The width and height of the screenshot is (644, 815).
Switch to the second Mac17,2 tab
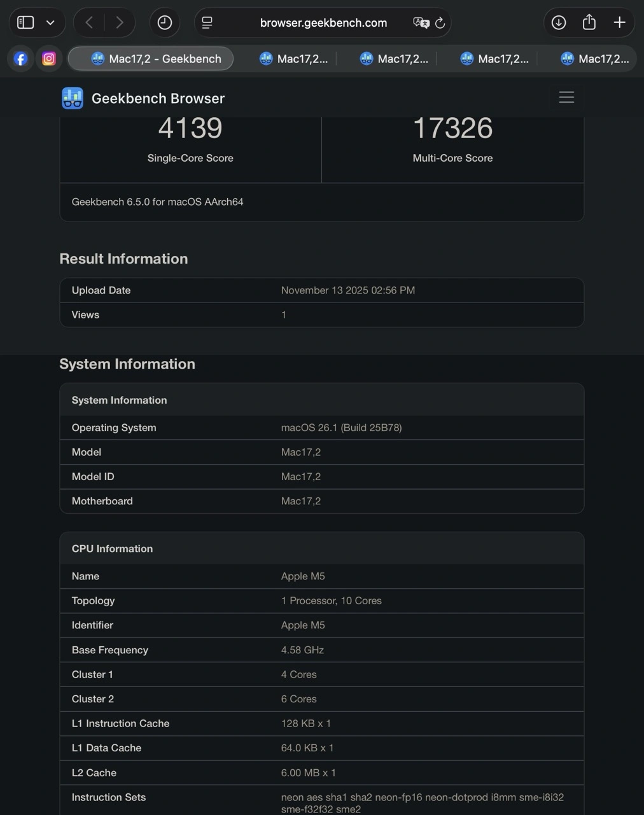click(x=294, y=58)
